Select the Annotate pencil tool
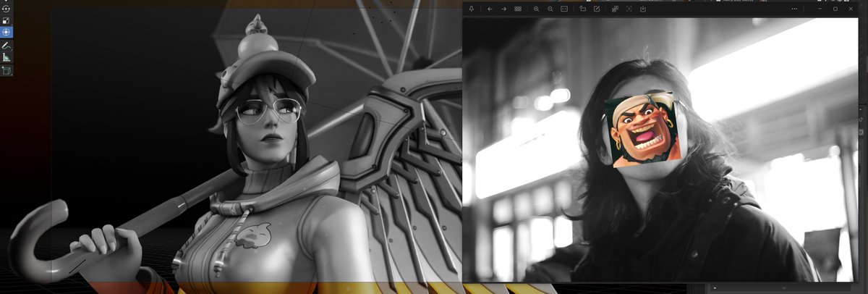 tap(6, 46)
